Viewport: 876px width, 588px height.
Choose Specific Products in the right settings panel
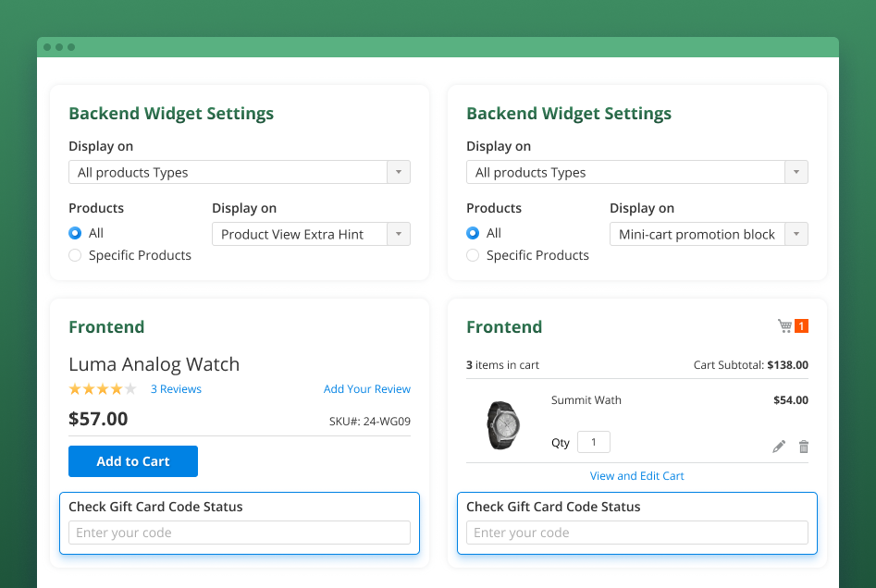pyautogui.click(x=473, y=255)
